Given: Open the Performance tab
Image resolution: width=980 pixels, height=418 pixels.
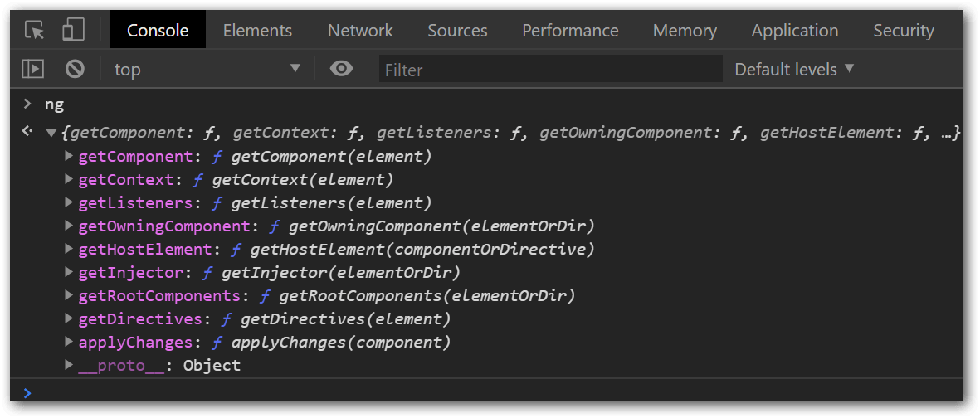Looking at the screenshot, I should [x=570, y=31].
